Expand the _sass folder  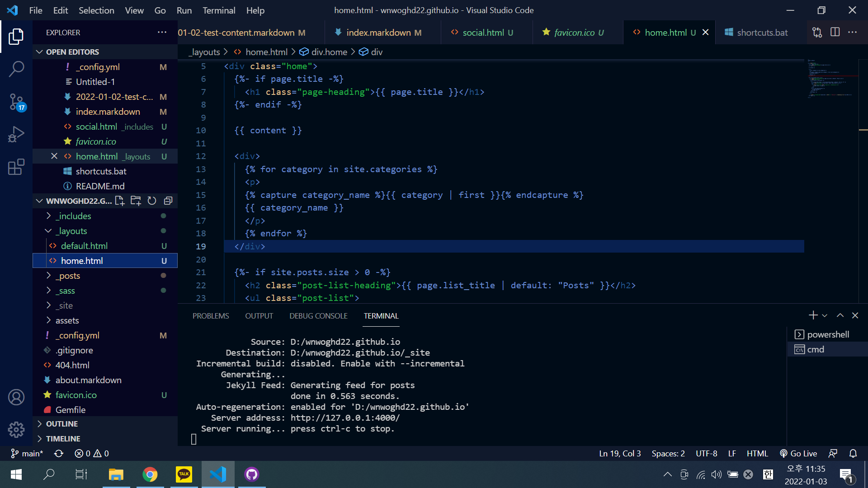pyautogui.click(x=105, y=291)
